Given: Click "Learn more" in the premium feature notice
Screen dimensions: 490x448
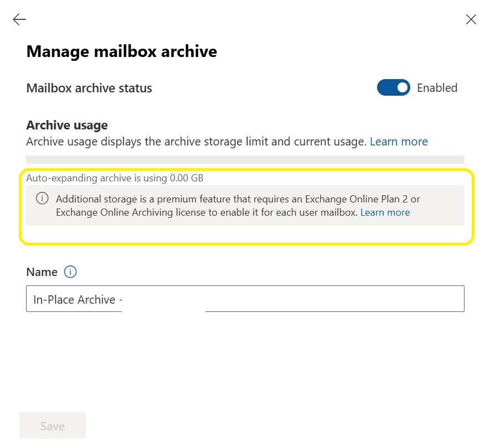Looking at the screenshot, I should (x=385, y=212).
